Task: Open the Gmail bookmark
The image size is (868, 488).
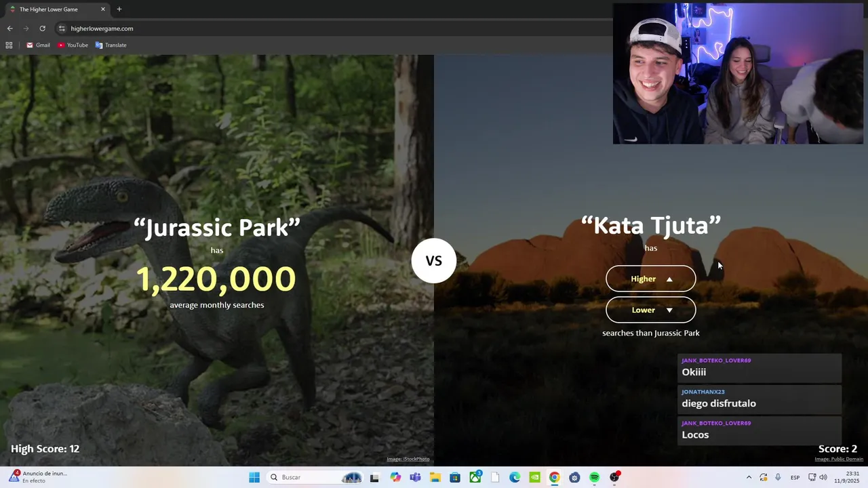Action: (x=38, y=45)
